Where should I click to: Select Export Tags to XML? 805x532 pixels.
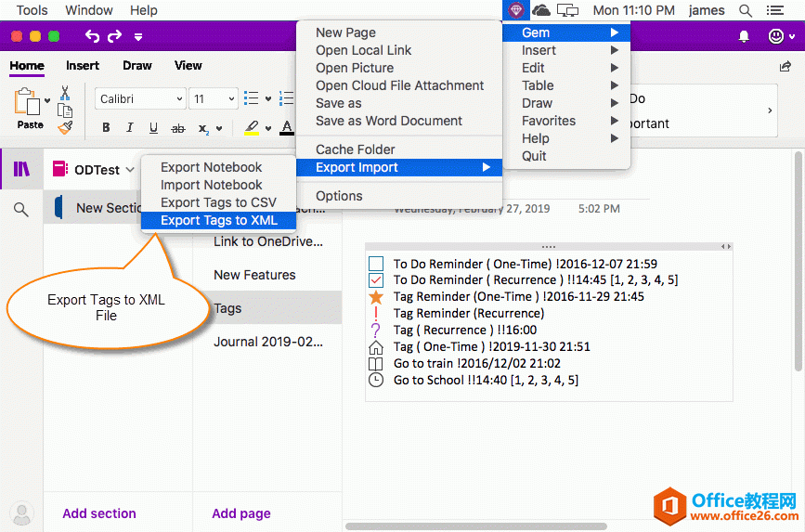(x=218, y=220)
